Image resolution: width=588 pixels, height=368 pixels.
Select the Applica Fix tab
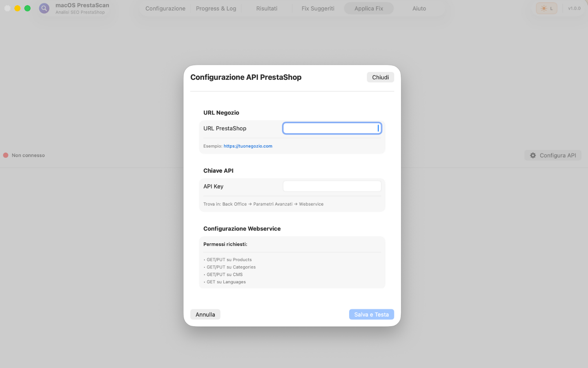[369, 8]
